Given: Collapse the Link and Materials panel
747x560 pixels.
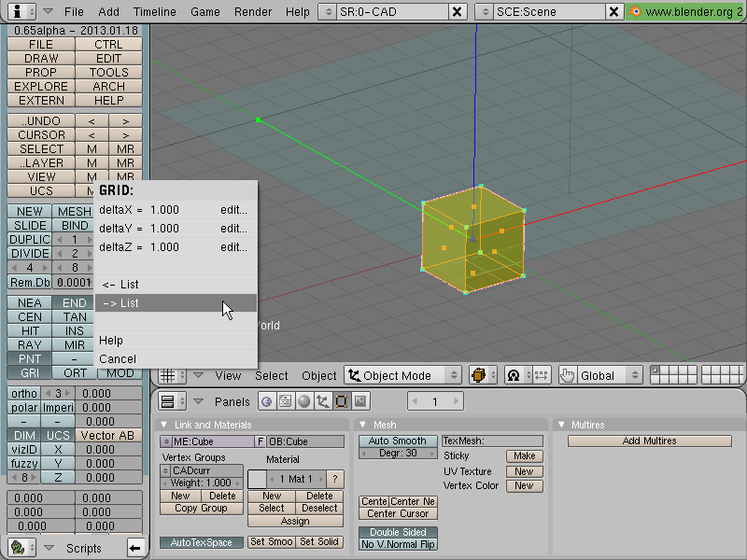Looking at the screenshot, I should click(164, 425).
